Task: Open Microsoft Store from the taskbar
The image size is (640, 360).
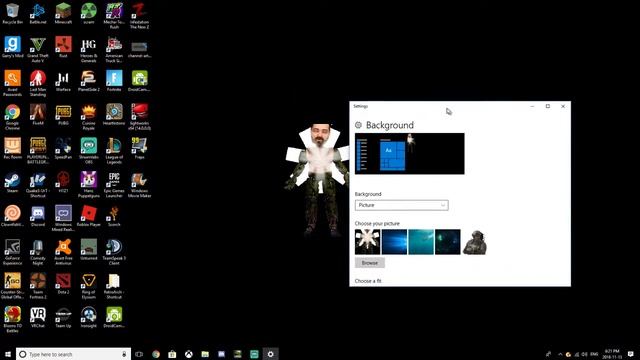Action: click(172, 354)
